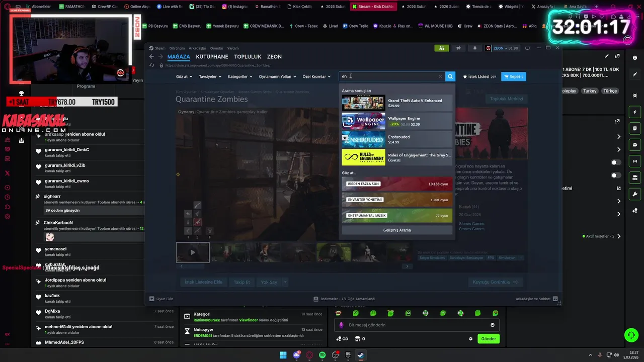
Task: Select the Wallpaper Engine search result
Action: [397, 121]
